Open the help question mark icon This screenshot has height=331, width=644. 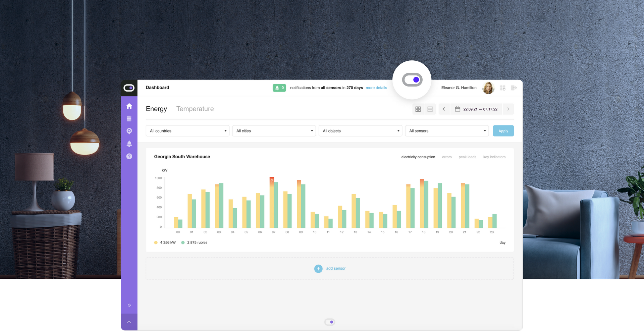(x=129, y=156)
